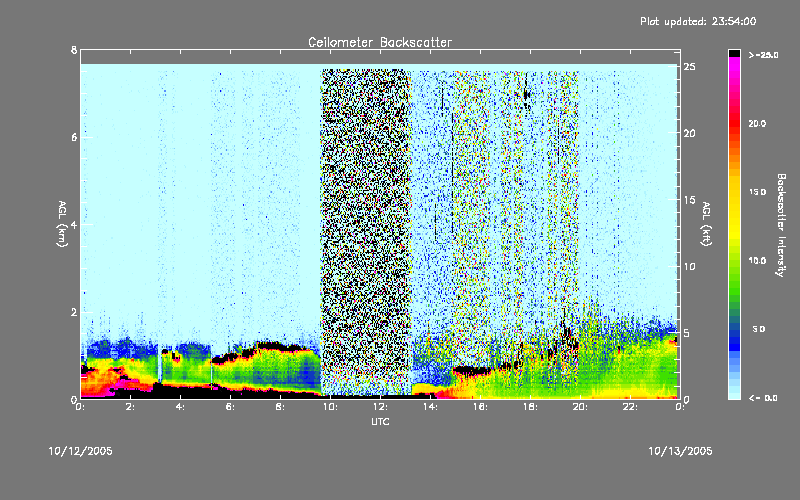Click the green band near 10.0 on colorbar
Image resolution: width=800 pixels, height=500 pixels.
pyautogui.click(x=734, y=261)
